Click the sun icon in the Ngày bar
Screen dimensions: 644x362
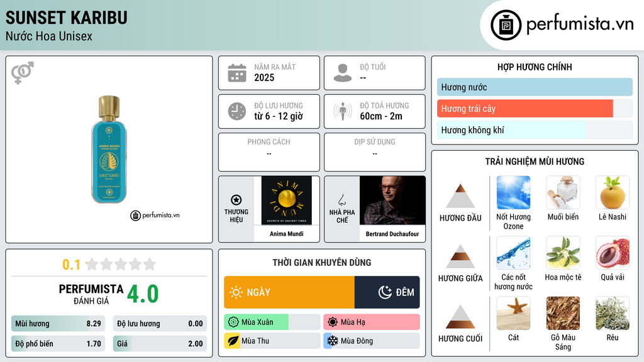[x=236, y=292]
